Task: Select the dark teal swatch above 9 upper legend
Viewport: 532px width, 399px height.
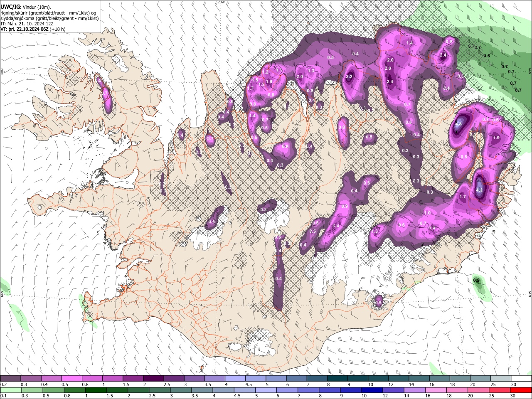Action: 357,379
